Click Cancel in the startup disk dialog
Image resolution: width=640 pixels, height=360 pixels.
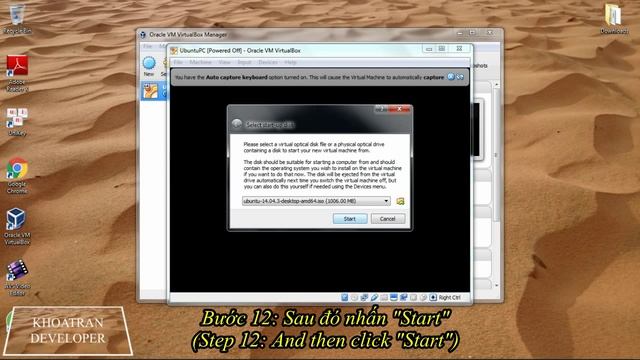[x=388, y=219]
